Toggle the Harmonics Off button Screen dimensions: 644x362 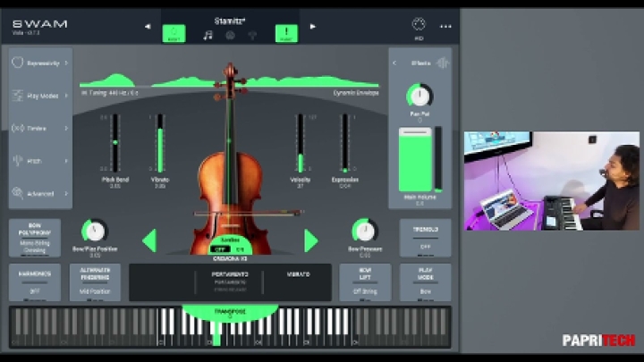[x=35, y=282]
